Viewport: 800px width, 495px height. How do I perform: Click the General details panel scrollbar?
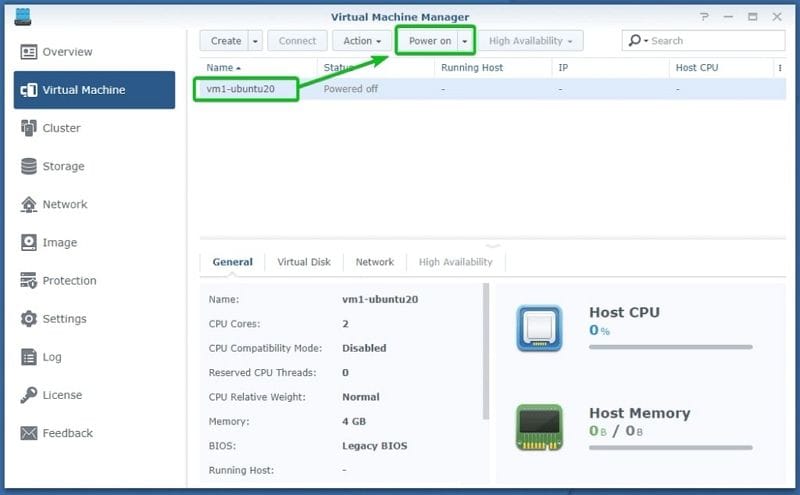click(x=486, y=351)
